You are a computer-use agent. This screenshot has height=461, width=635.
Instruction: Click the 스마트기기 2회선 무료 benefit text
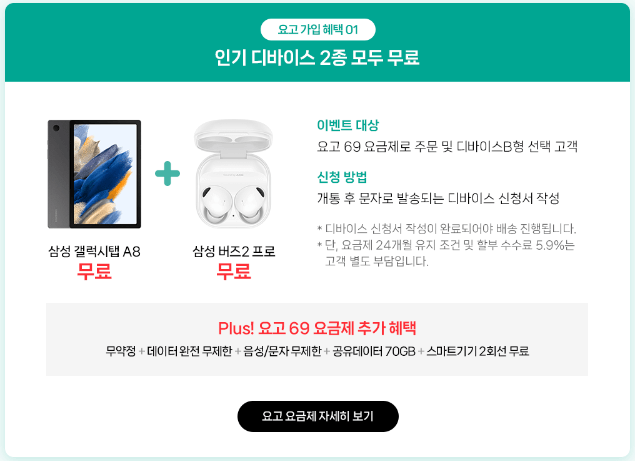tap(477, 351)
